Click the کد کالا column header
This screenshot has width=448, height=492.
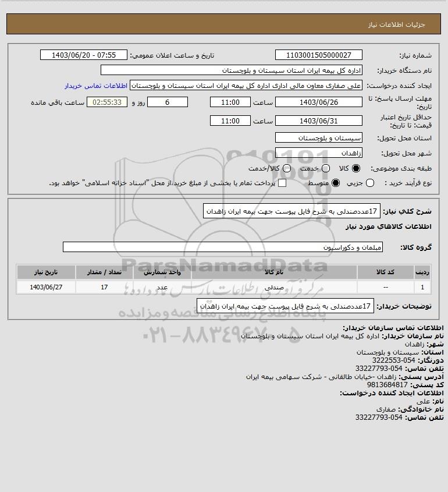[x=385, y=272]
